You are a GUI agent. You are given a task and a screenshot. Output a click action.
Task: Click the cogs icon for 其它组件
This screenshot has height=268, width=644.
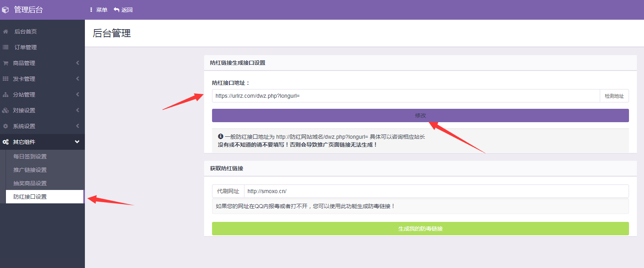pos(6,142)
